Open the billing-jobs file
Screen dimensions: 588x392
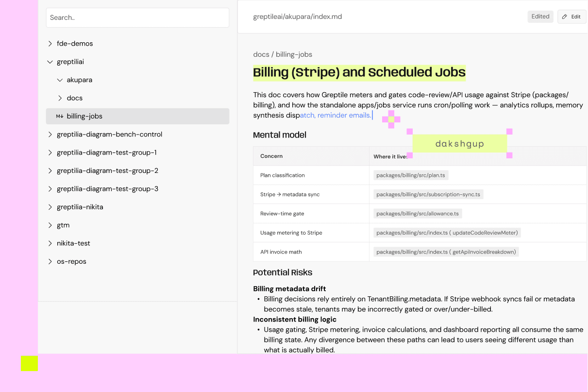click(137, 116)
